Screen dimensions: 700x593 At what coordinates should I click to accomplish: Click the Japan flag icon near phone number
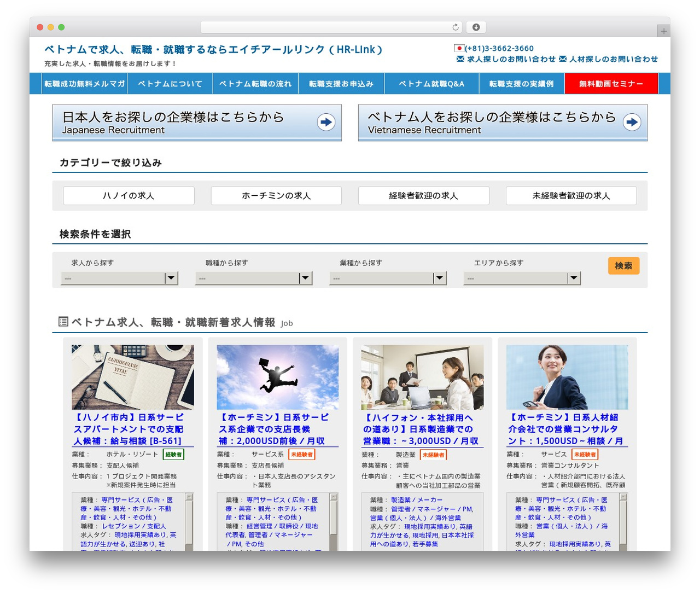tap(459, 48)
